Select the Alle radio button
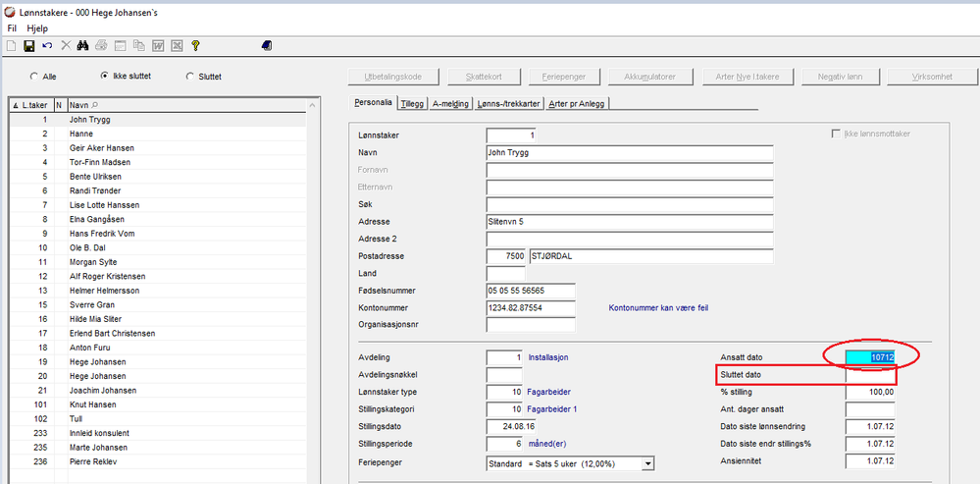 coord(35,76)
